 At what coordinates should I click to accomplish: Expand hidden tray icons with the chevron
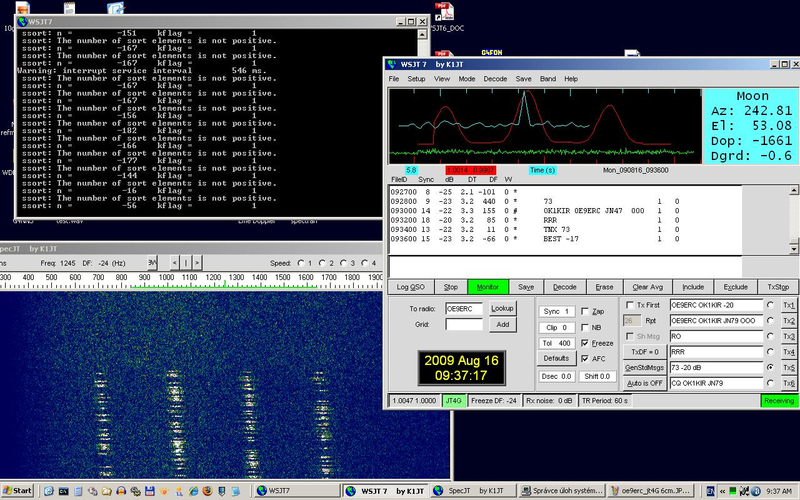pos(722,491)
